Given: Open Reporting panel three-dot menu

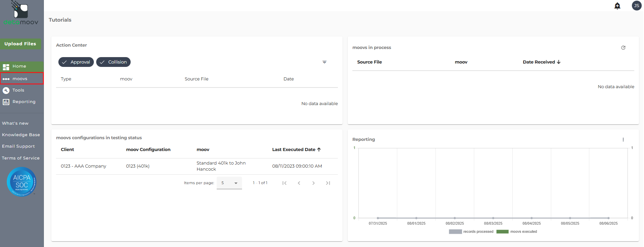Looking at the screenshot, I should [x=623, y=140].
